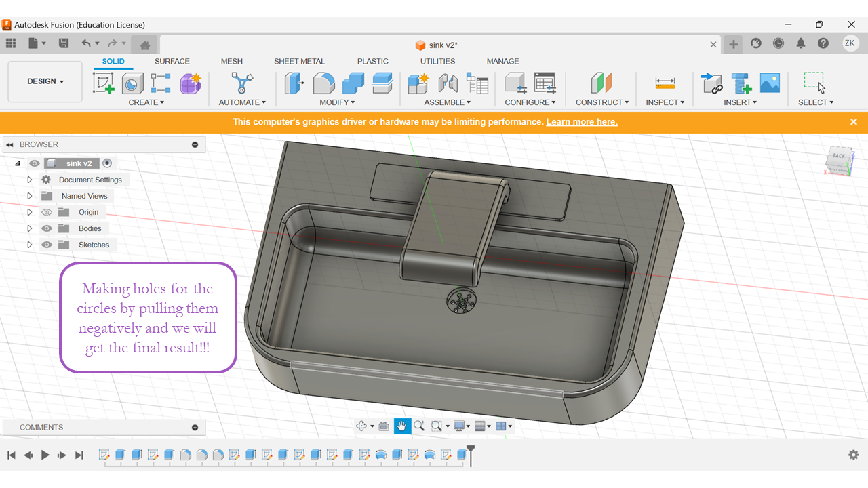868x488 pixels.
Task: Undo the last action
Action: tap(86, 43)
